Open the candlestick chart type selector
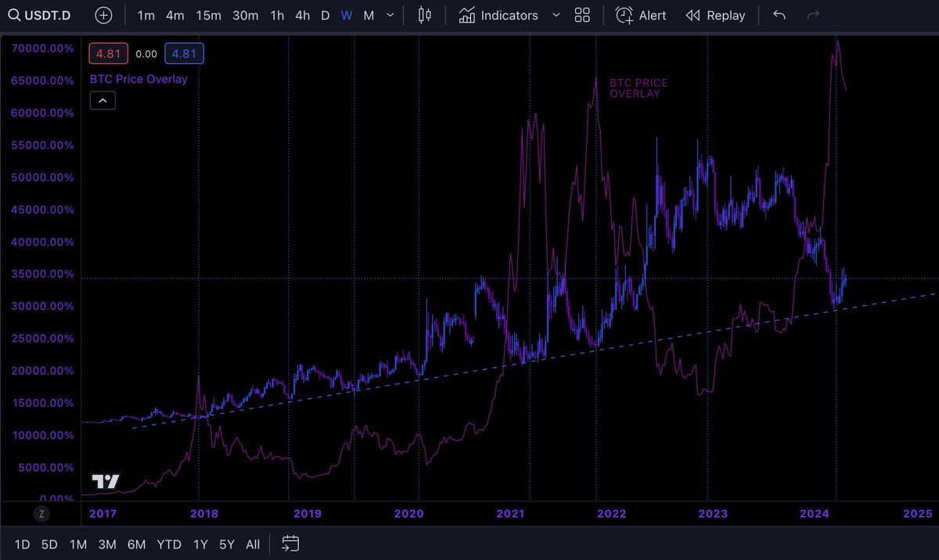 pyautogui.click(x=425, y=15)
